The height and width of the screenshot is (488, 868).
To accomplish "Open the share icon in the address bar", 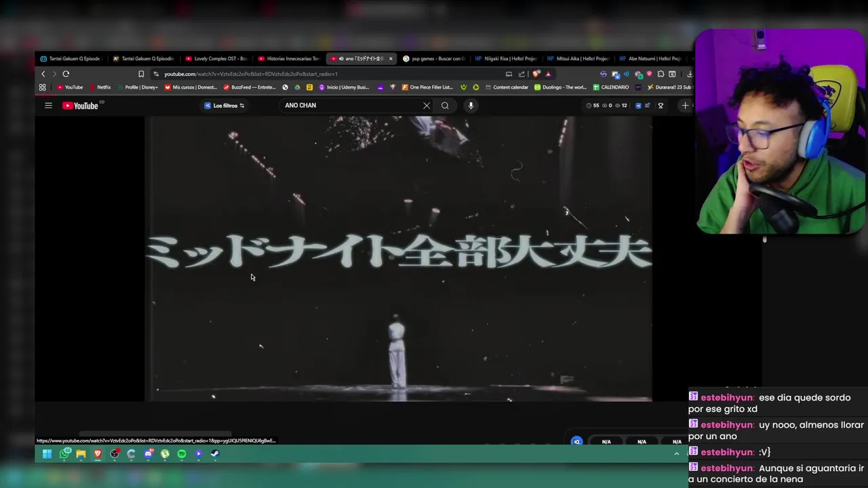I will click(521, 74).
